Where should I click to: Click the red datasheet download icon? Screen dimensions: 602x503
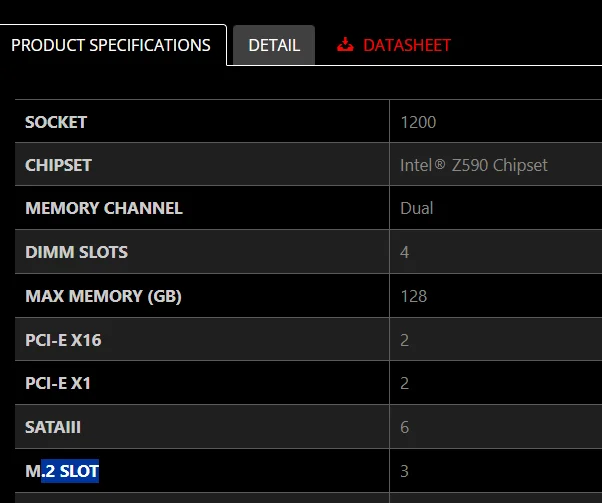click(x=345, y=45)
